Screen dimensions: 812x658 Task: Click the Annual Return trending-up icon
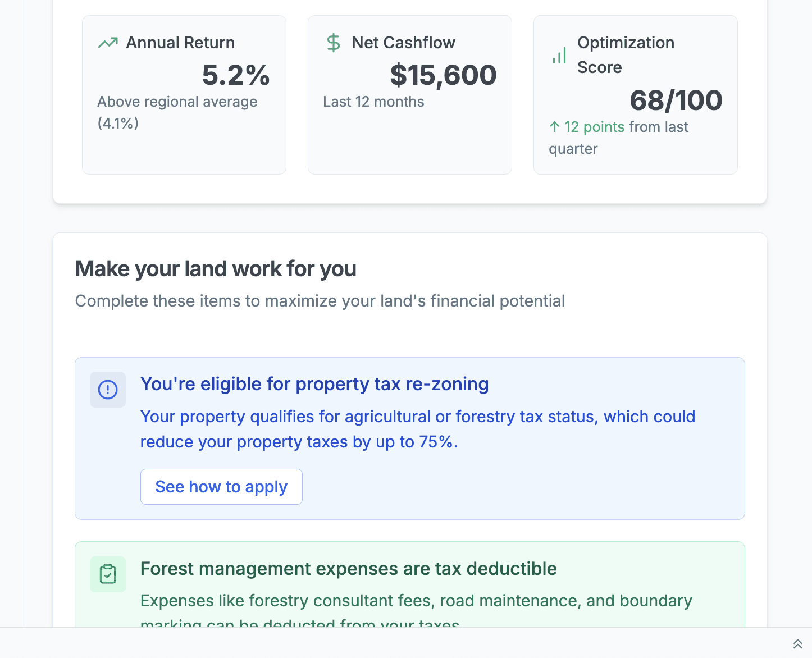point(108,43)
